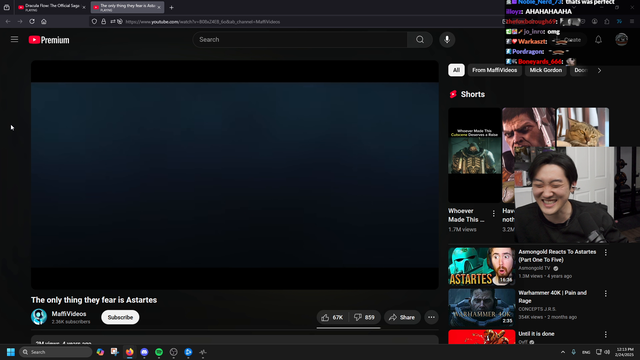640x360 pixels.
Task: Open Discord from the taskbar
Action: tap(144, 352)
